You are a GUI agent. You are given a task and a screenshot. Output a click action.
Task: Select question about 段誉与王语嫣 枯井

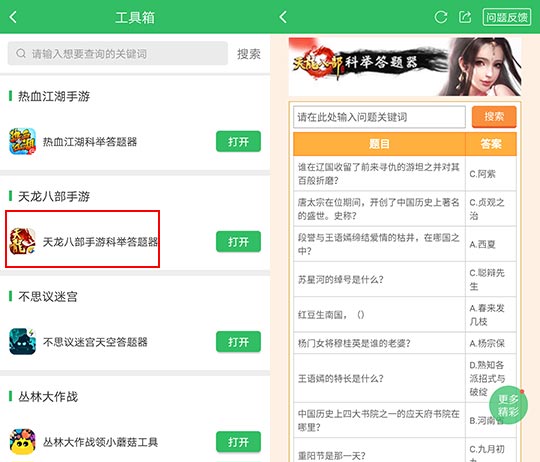tap(379, 244)
